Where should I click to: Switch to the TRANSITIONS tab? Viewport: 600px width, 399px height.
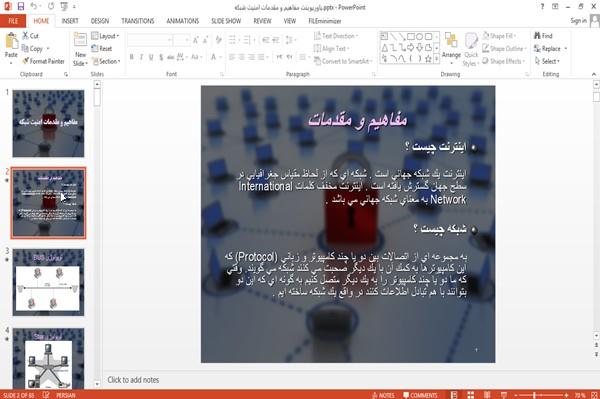point(138,21)
